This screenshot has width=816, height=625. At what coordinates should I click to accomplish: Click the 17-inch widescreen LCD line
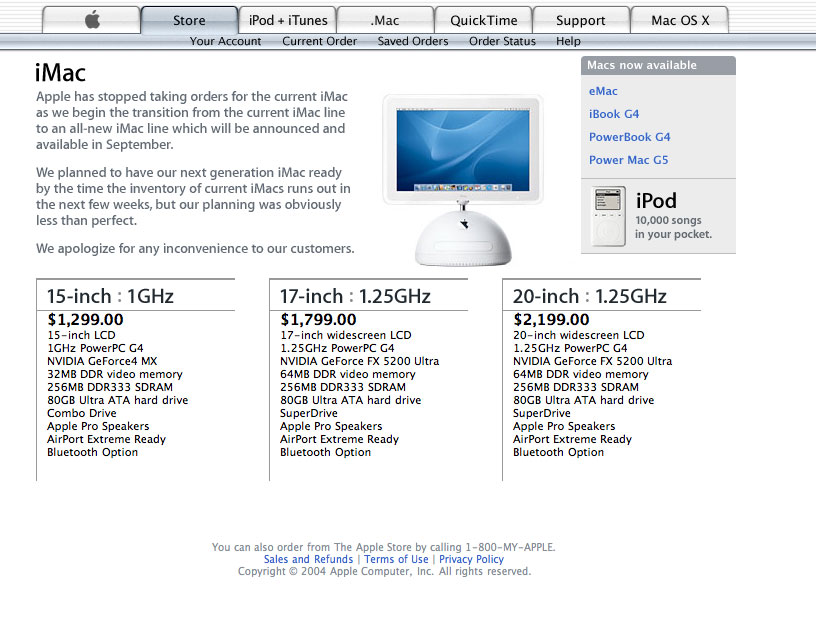[x=346, y=335]
